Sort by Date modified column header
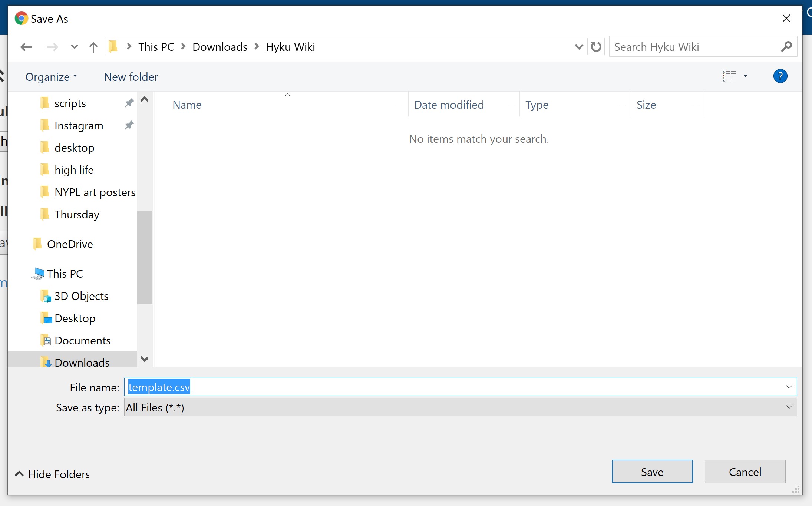Image resolution: width=812 pixels, height=506 pixels. tap(449, 105)
